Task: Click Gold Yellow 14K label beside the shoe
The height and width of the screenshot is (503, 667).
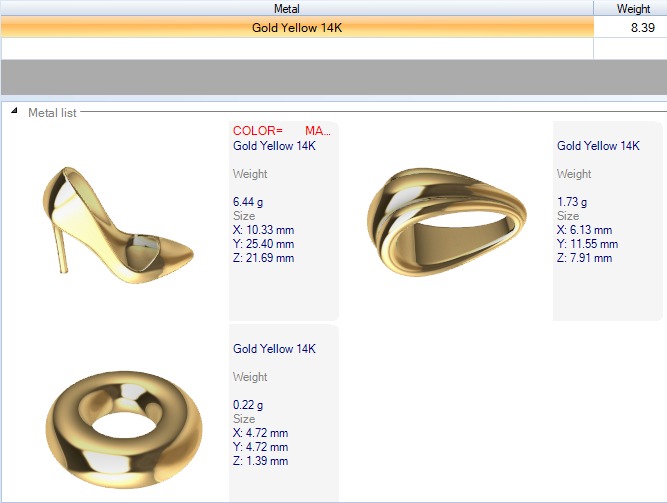Action: pos(274,146)
